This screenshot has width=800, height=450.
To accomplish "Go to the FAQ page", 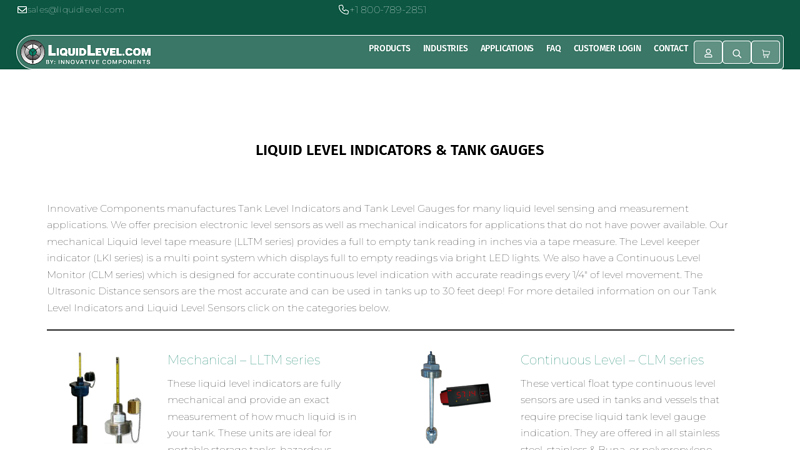I will point(554,48).
